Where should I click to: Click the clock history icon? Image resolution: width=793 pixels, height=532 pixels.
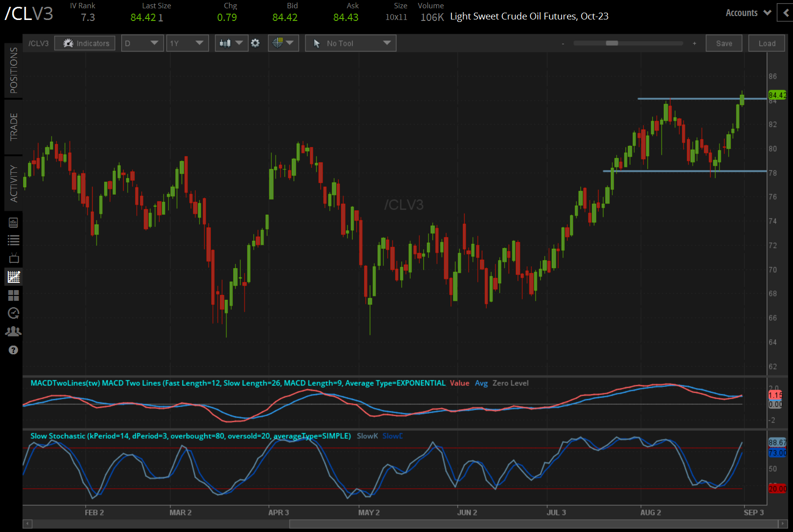point(14,313)
